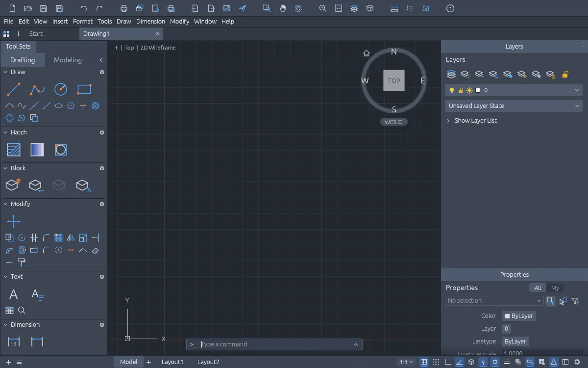Toggle Snap dots in status bar

coord(436,362)
